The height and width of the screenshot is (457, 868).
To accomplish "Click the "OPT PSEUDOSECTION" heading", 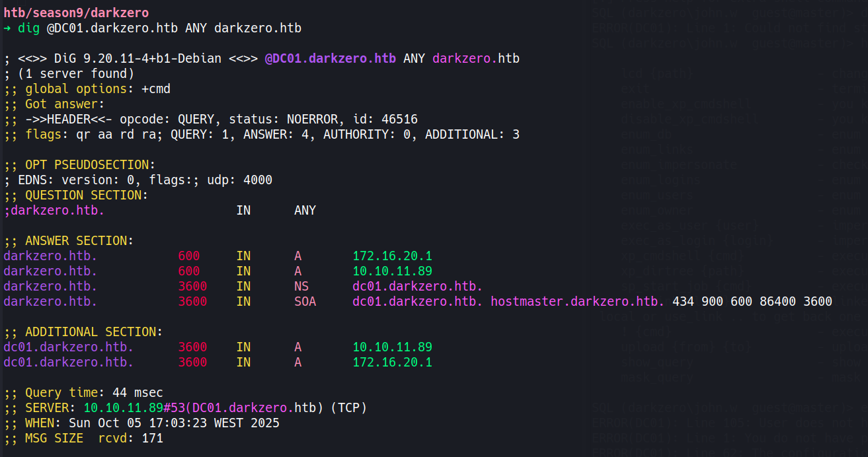I will point(90,164).
